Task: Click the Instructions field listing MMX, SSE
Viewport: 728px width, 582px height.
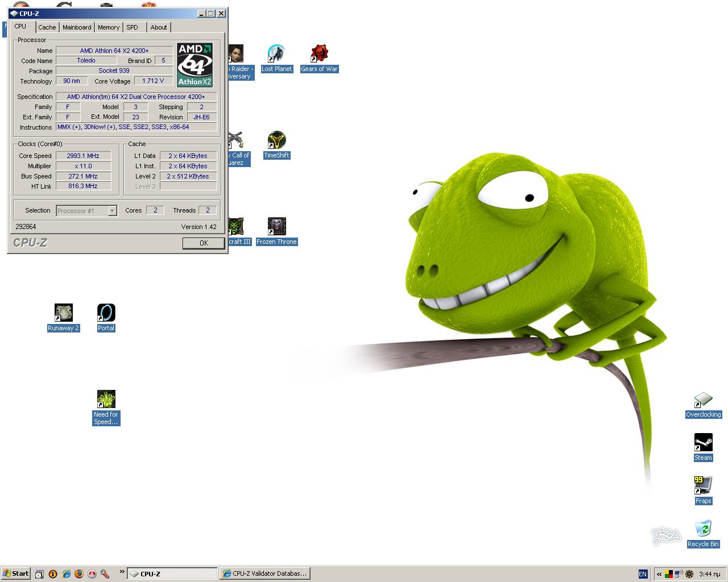Action: (x=136, y=127)
